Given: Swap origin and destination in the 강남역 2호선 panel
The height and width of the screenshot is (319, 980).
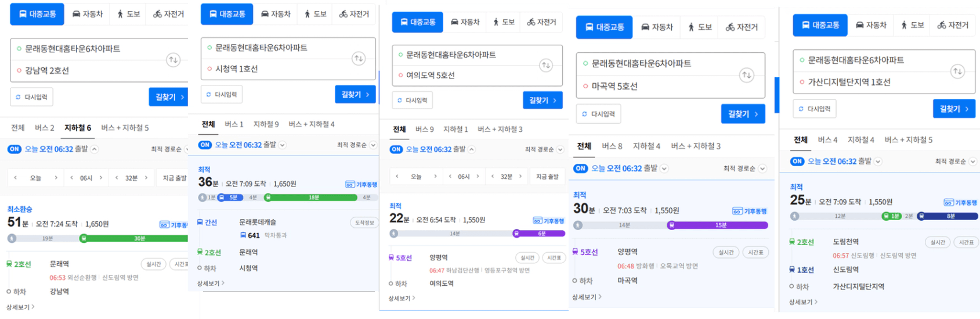Looking at the screenshot, I should tap(173, 60).
